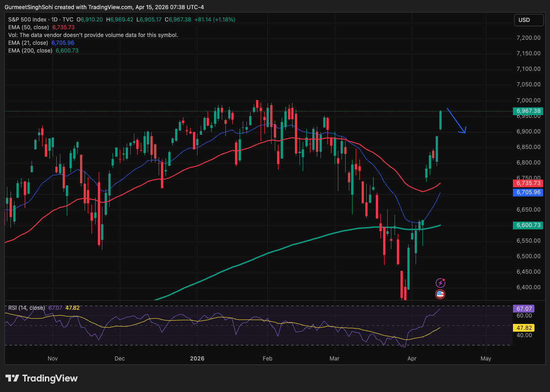The height and width of the screenshot is (392, 550).
Task: Select the EMA (50, close) indicator legend
Action: pyautogui.click(x=29, y=27)
